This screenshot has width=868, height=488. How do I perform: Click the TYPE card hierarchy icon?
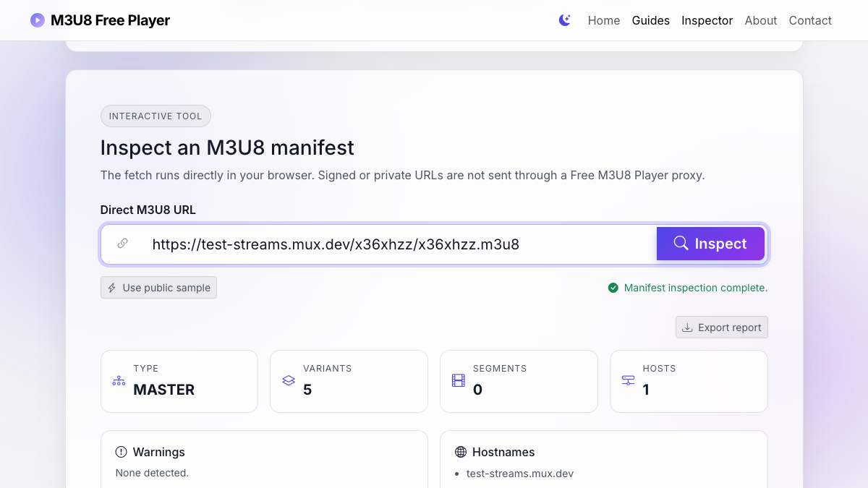tap(119, 381)
